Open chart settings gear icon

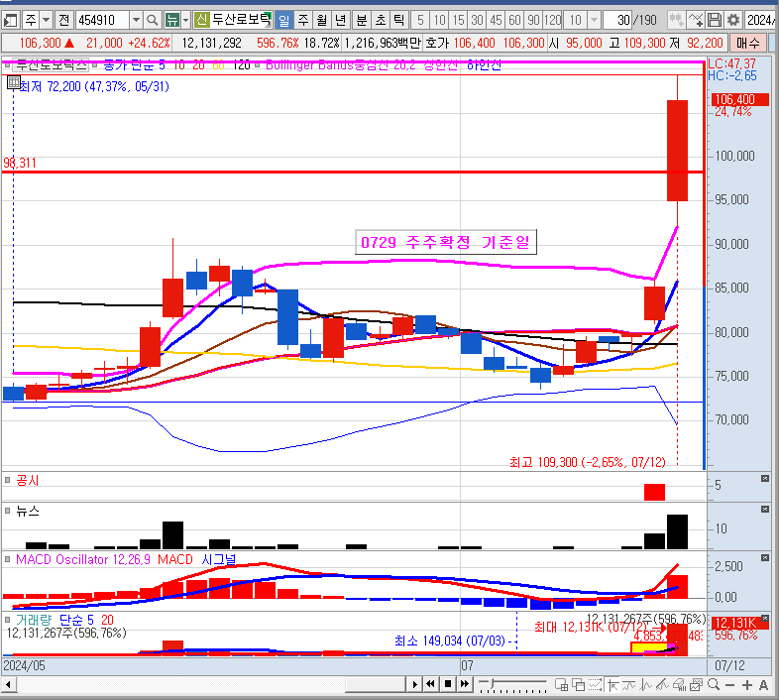(732, 21)
